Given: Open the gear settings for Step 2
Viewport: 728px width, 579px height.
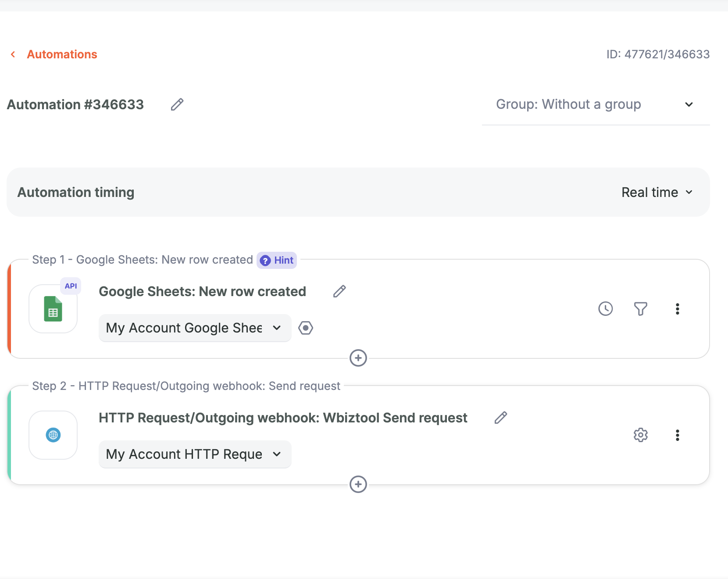Looking at the screenshot, I should pyautogui.click(x=641, y=435).
